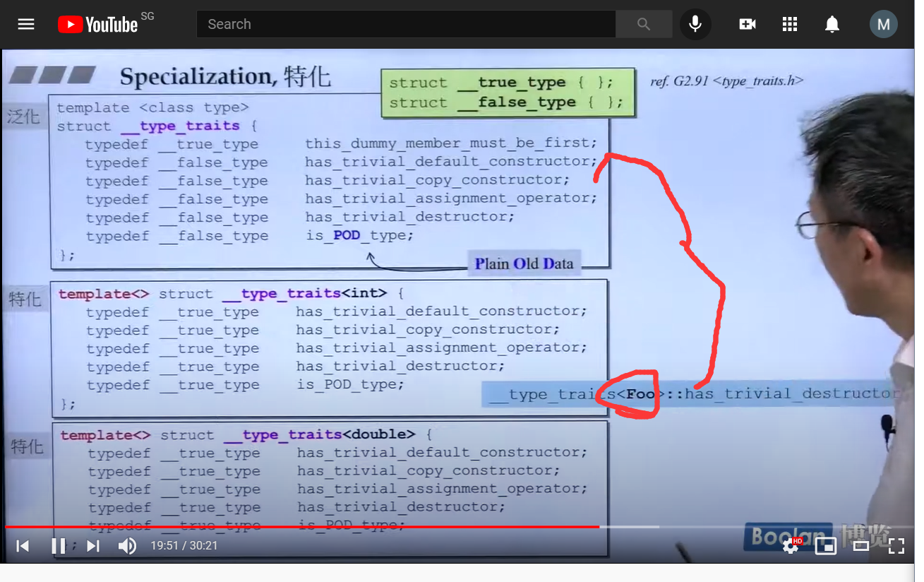Screen dimensions: 924x582
Task: Focus the YouTube Search input field
Action: coord(406,24)
